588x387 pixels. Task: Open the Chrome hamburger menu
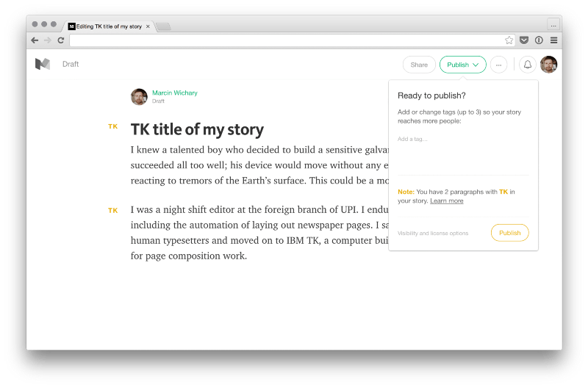pyautogui.click(x=553, y=40)
